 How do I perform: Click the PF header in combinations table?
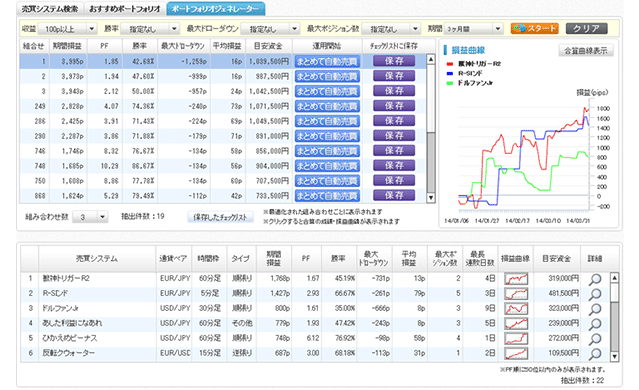click(x=104, y=46)
